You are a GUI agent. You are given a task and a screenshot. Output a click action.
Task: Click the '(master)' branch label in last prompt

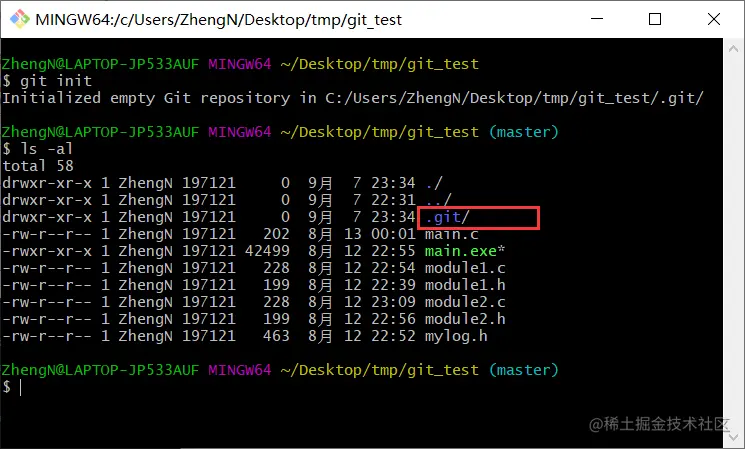click(x=524, y=370)
